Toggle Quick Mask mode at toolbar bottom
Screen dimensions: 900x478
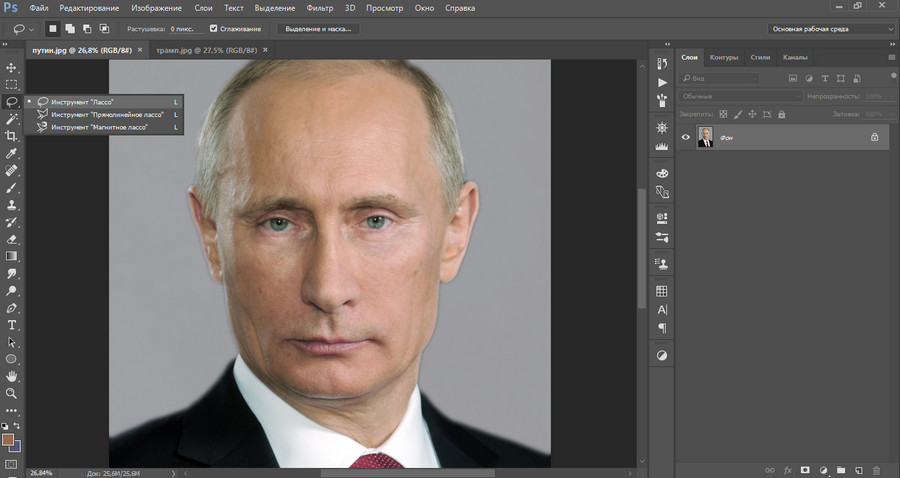tap(12, 464)
